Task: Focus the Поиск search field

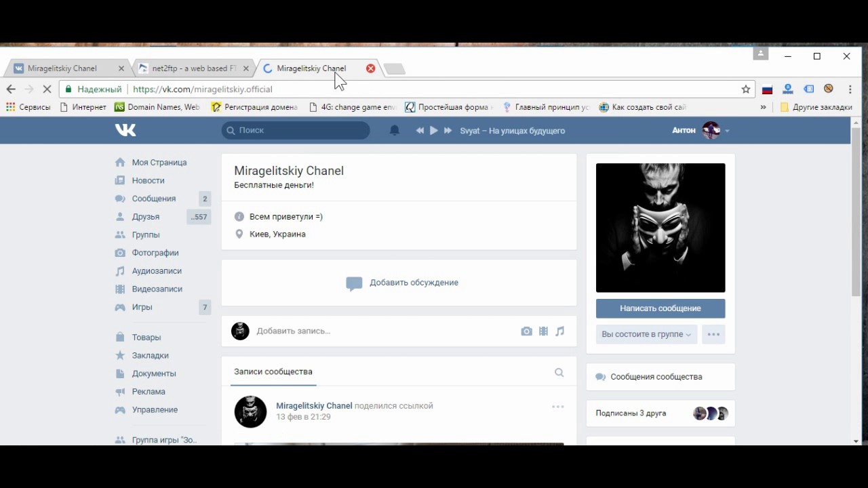Action: pyautogui.click(x=296, y=130)
